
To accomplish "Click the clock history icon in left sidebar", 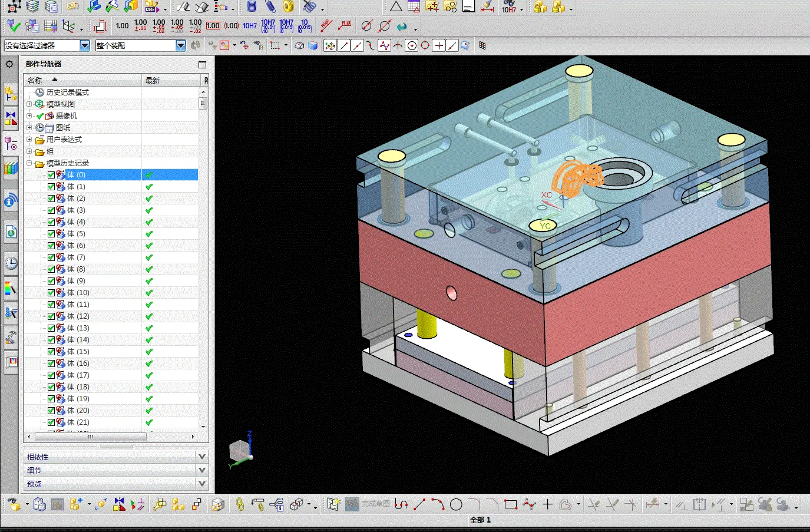I will click(x=11, y=263).
